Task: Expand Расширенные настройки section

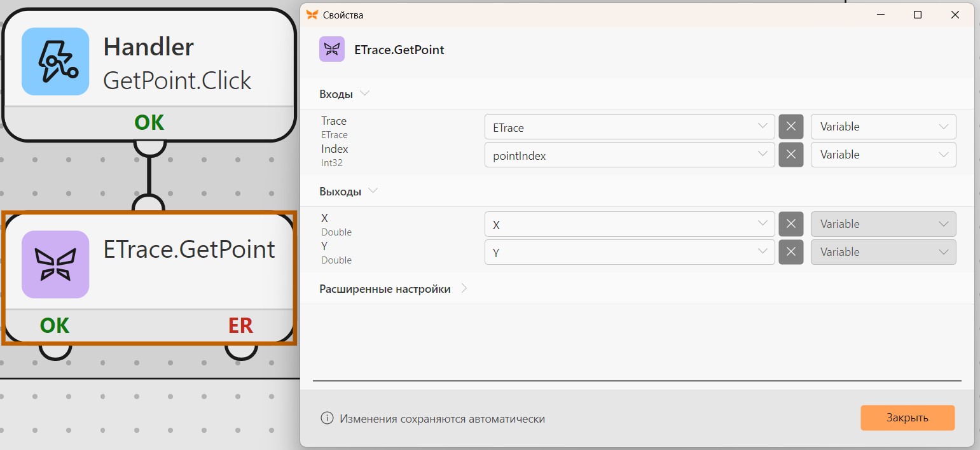Action: tap(464, 289)
